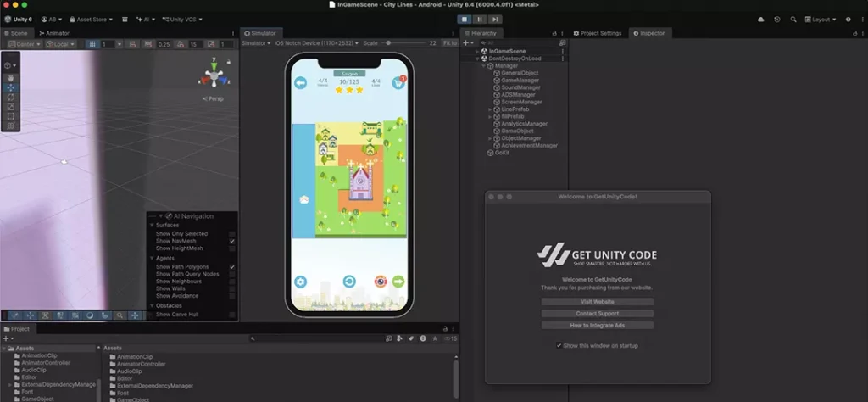Open the Unity VCS menu
The height and width of the screenshot is (402, 868).
183,20
